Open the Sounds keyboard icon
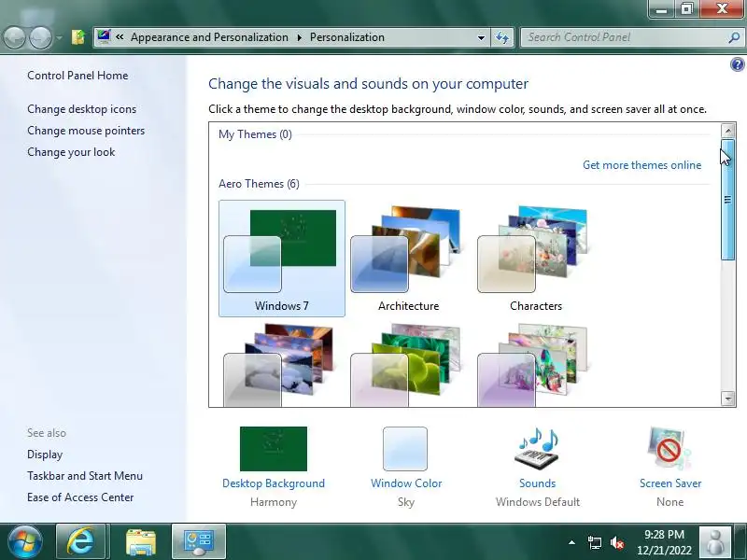This screenshot has width=747, height=560. (x=538, y=449)
